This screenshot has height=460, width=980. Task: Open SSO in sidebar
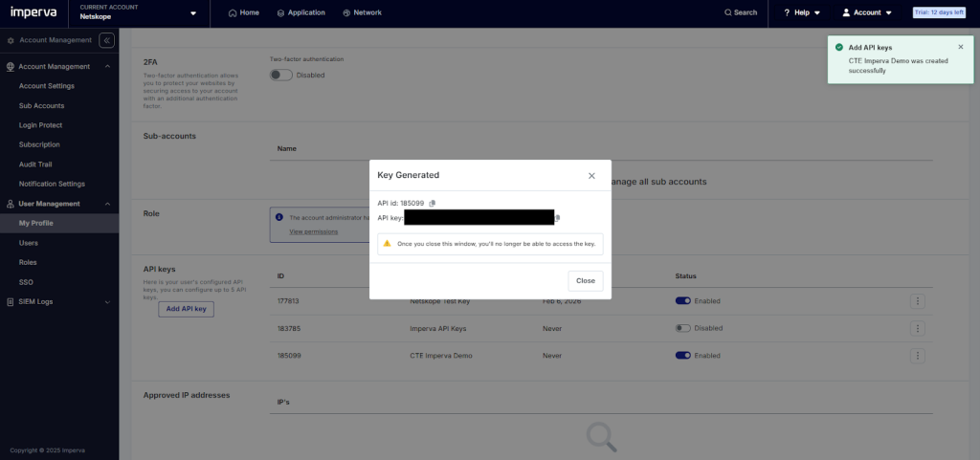(x=26, y=282)
